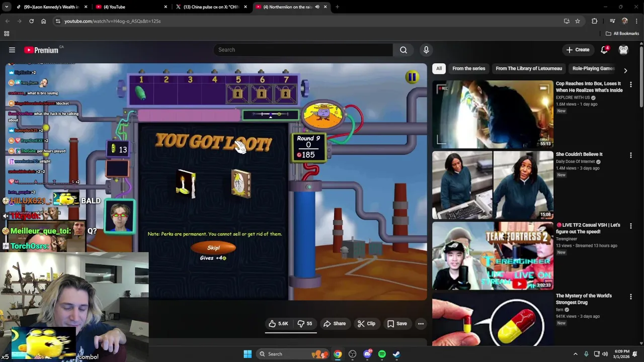Pick the bag loot perk
Image resolution: width=644 pixels, height=362 pixels.
tap(241, 184)
